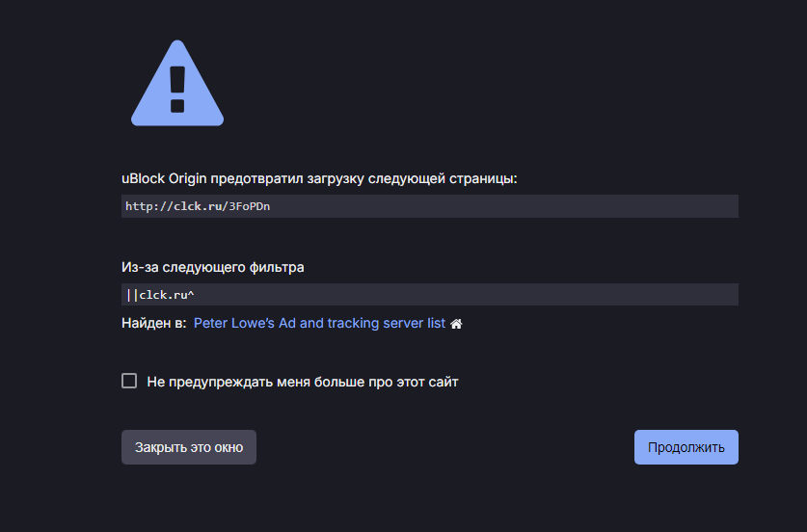The height and width of the screenshot is (532, 807).
Task: Click the 'uBlock Origin предотвратил загрузку' heading
Action: pos(319,178)
